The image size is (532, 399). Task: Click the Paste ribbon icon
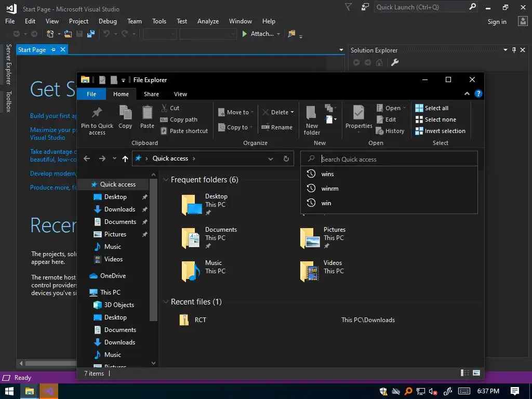coord(147,112)
